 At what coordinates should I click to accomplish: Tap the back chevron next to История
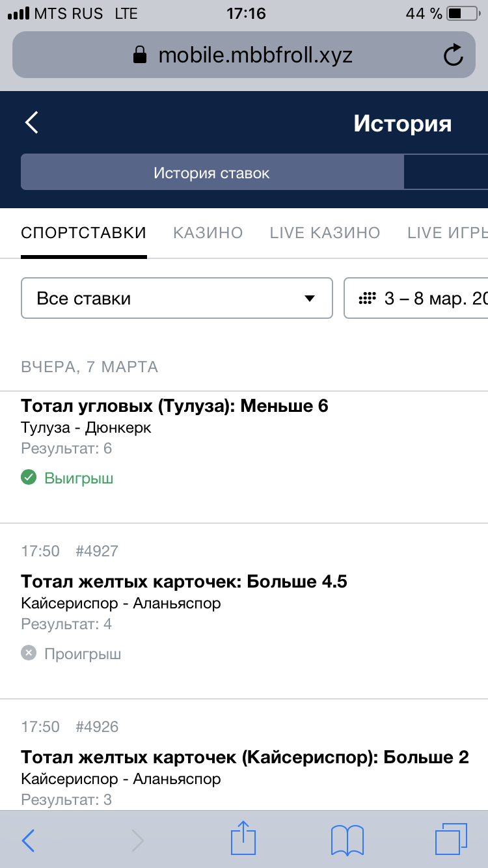tap(31, 122)
